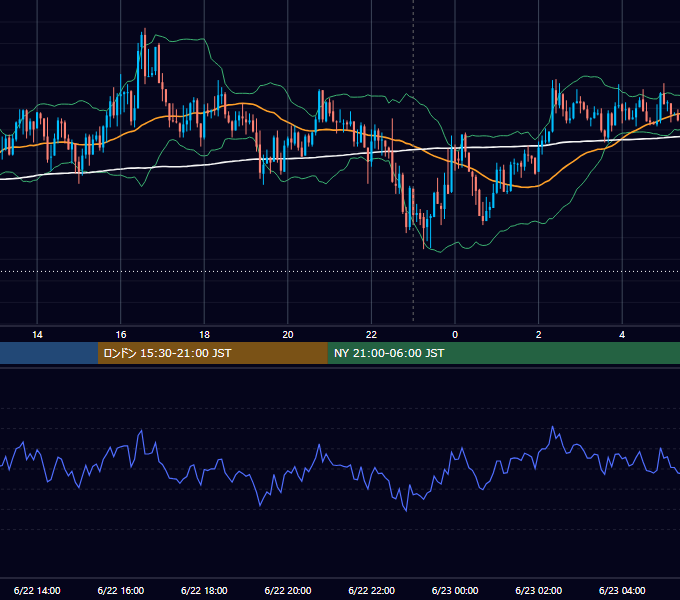Select the London 15:30-21:00 JST session bar

click(x=212, y=353)
